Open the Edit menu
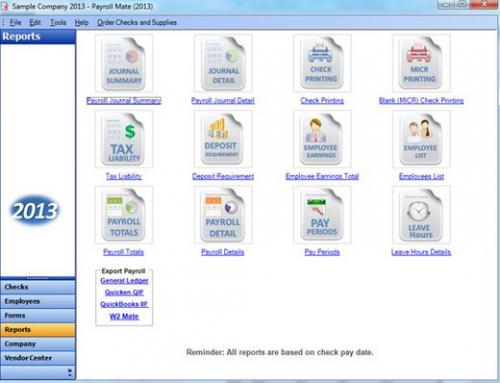 (x=35, y=22)
